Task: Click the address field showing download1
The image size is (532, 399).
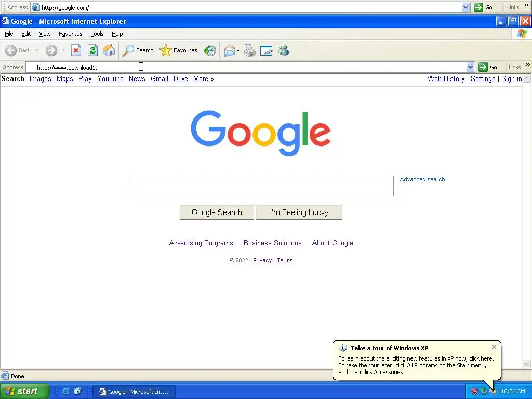Action: pos(246,67)
